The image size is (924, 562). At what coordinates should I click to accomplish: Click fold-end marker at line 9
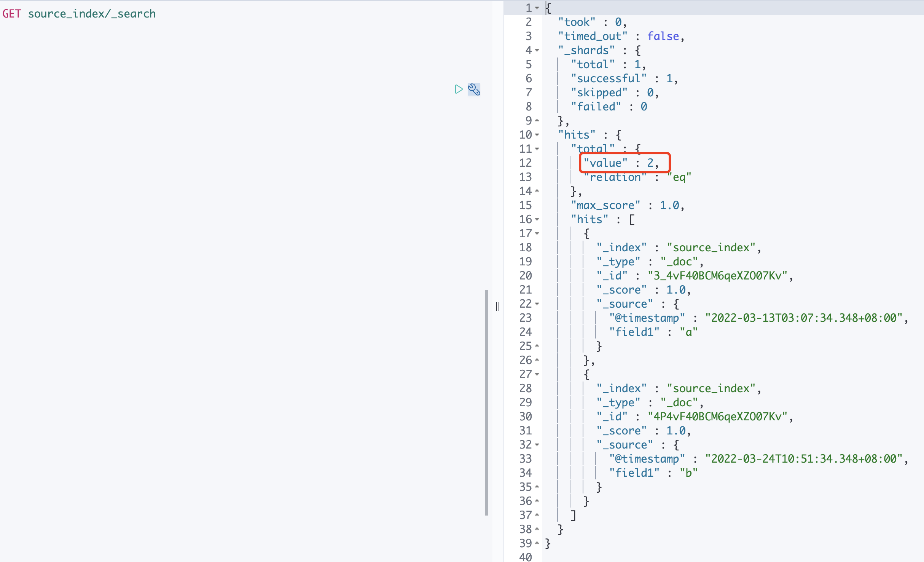(x=537, y=121)
